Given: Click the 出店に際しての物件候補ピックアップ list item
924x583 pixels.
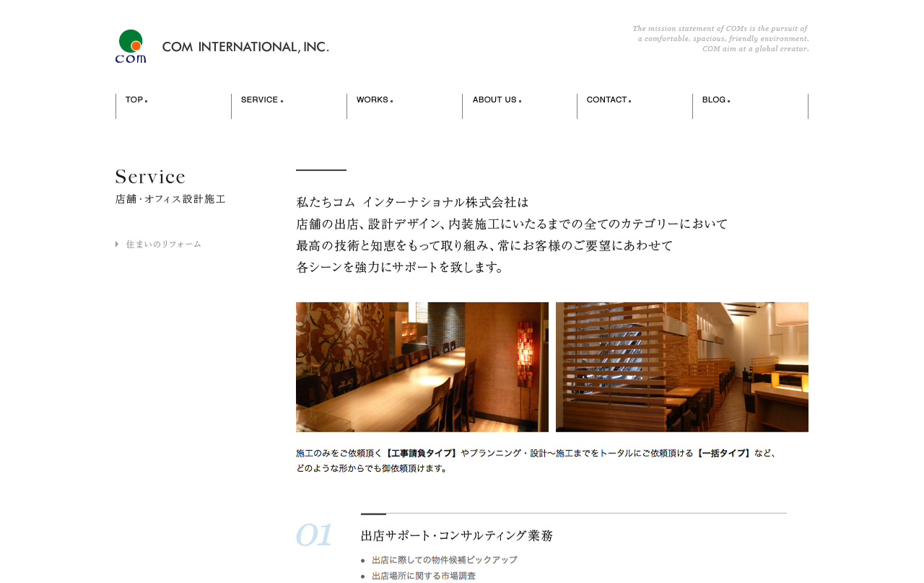Looking at the screenshot, I should pos(444,560).
